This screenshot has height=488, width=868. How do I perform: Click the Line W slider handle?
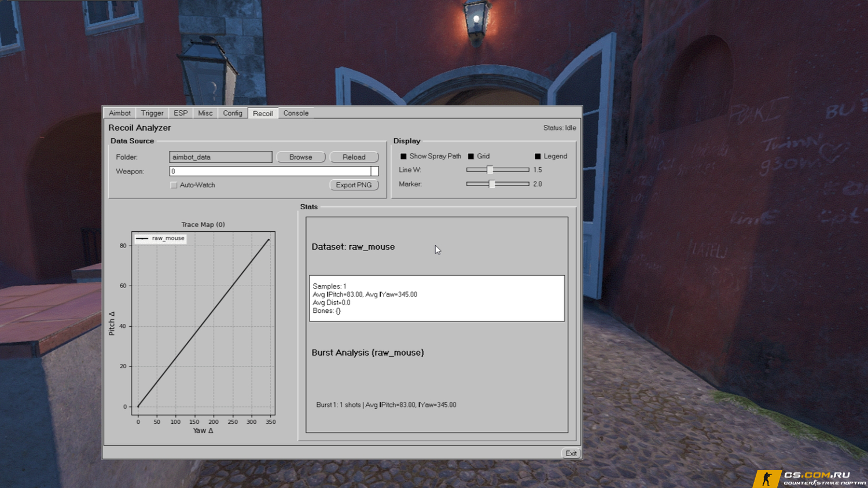coord(490,170)
